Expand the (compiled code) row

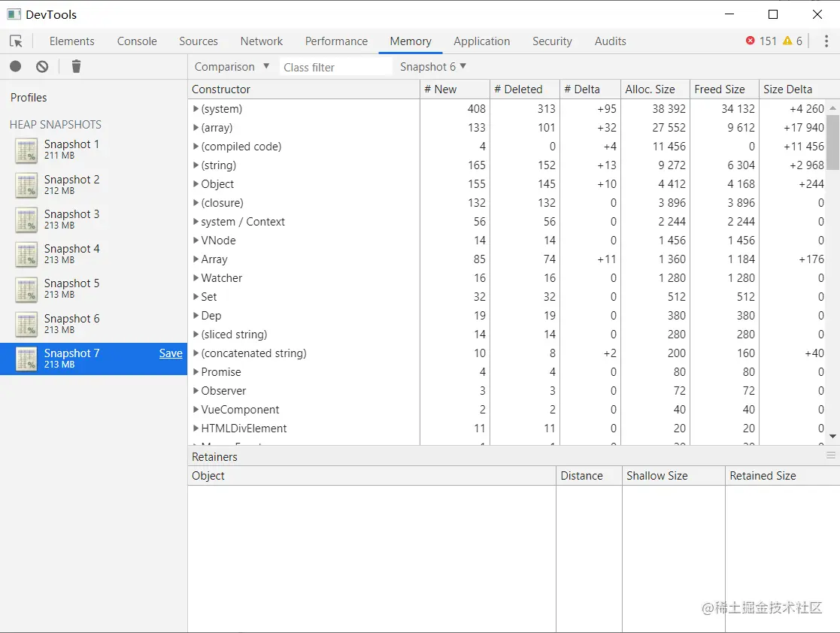(196, 146)
